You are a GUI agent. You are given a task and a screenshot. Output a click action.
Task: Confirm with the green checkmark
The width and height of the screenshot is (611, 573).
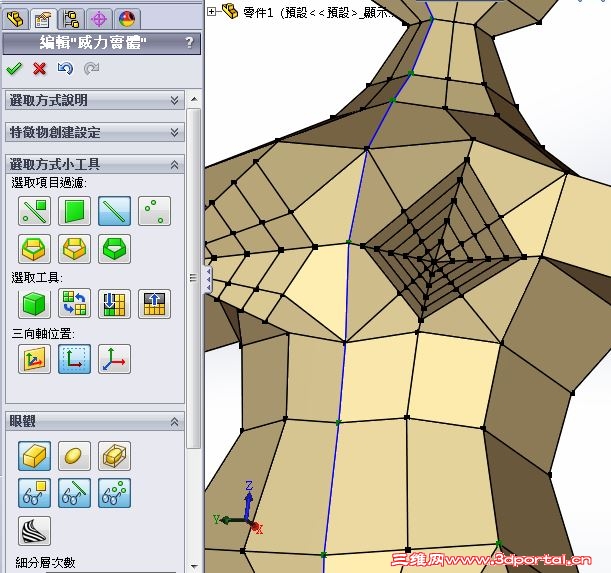tap(14, 69)
